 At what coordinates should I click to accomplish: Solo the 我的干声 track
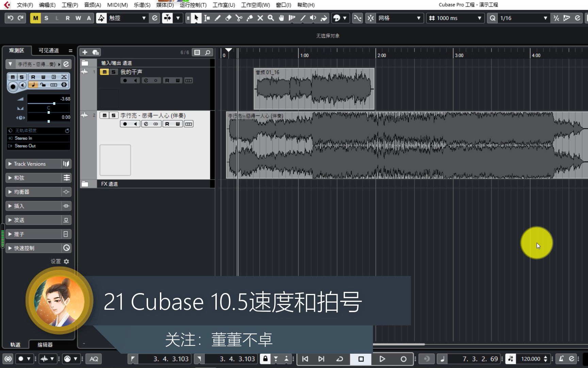(x=114, y=72)
